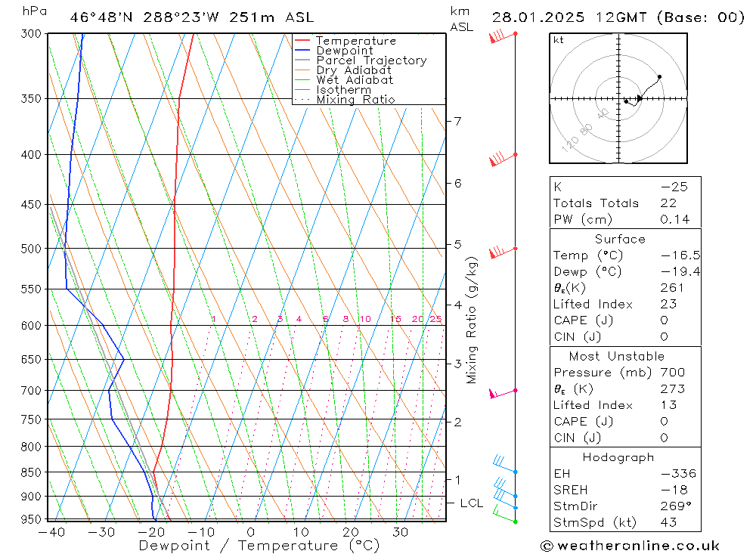Click the 7 km altitude axis label
Screen dimensions: 756x554
click(x=457, y=121)
